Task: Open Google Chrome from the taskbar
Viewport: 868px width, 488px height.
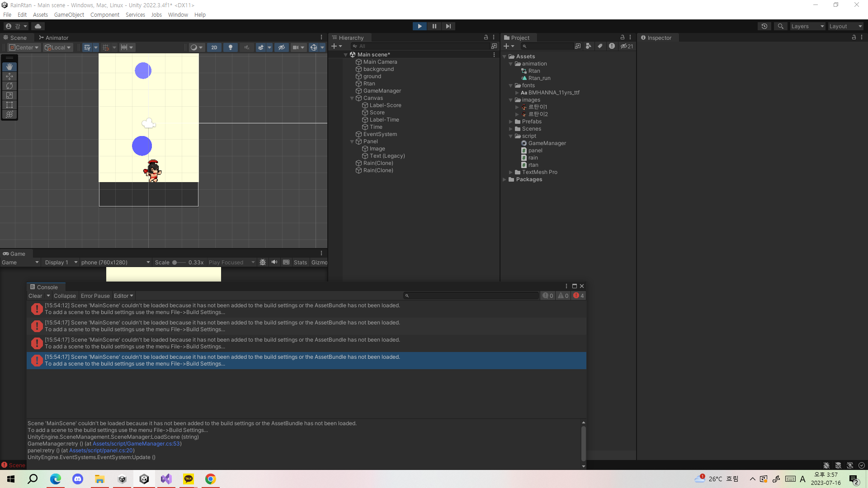Action: [x=210, y=479]
